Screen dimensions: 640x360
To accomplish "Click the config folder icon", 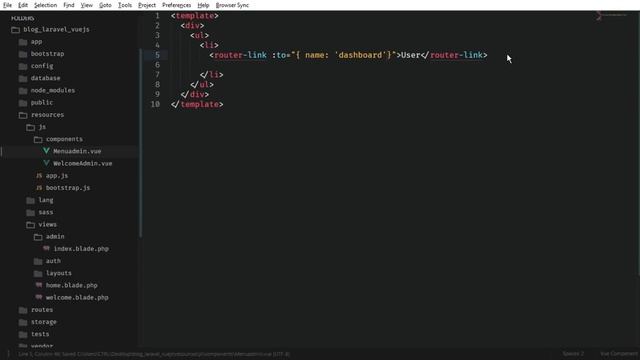I will (23, 67).
